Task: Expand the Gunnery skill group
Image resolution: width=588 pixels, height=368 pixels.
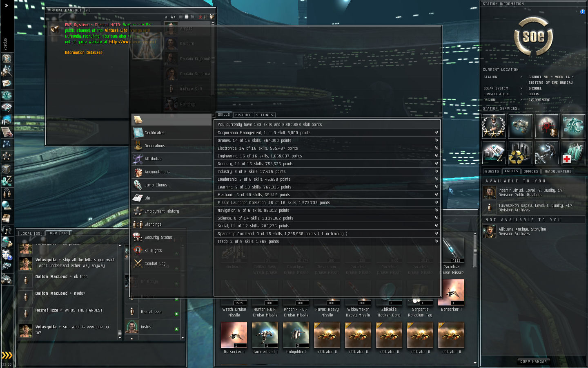Action: coord(437,164)
